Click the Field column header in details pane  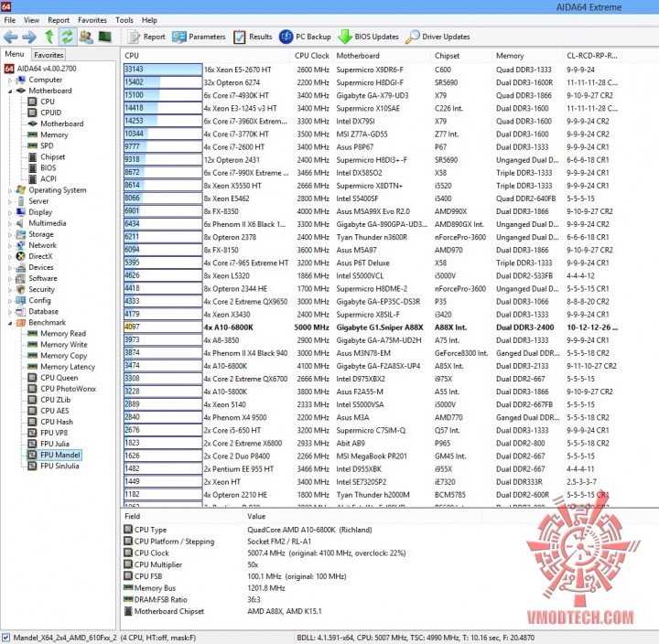pos(182,516)
